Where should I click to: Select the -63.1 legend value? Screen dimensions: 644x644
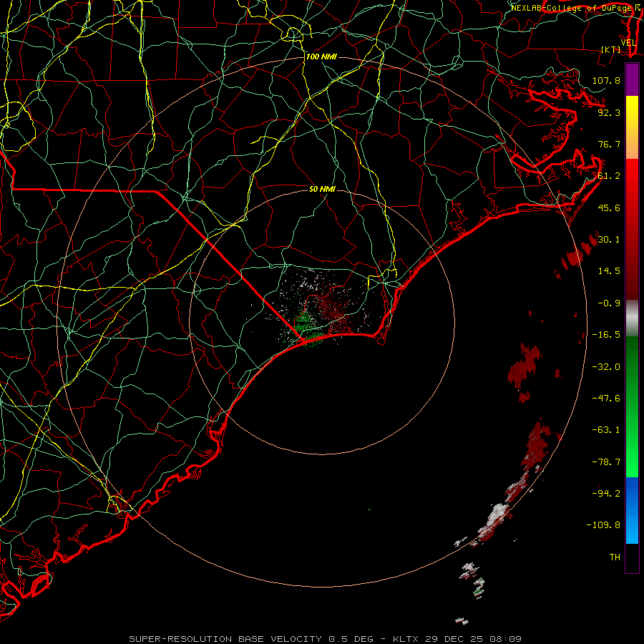(606, 430)
